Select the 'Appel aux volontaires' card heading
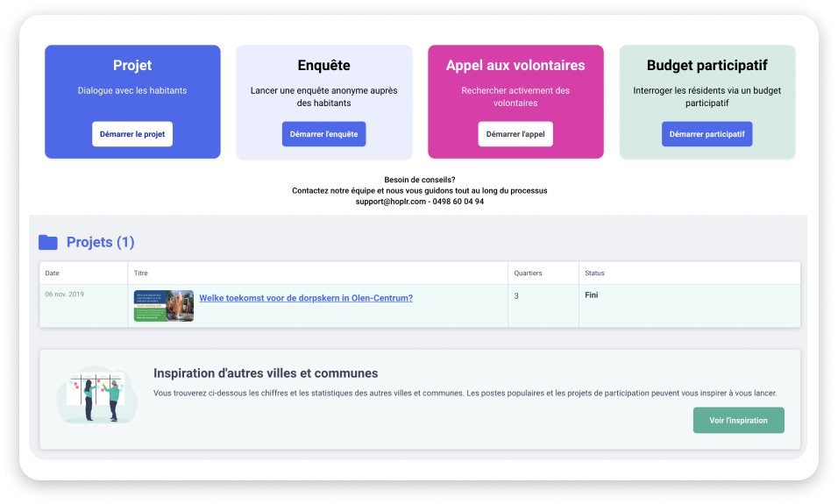The height and width of the screenshot is (504, 838). click(515, 66)
